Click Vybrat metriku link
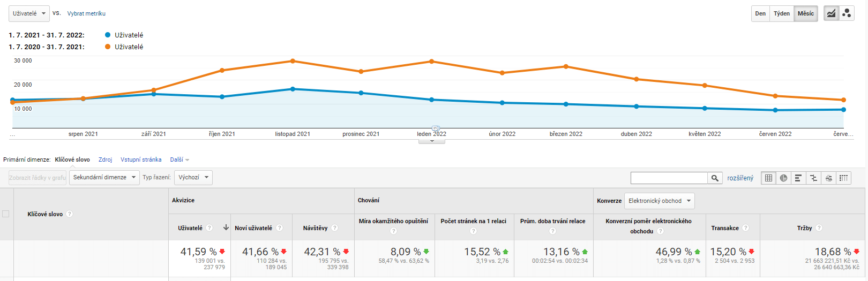 86,13
